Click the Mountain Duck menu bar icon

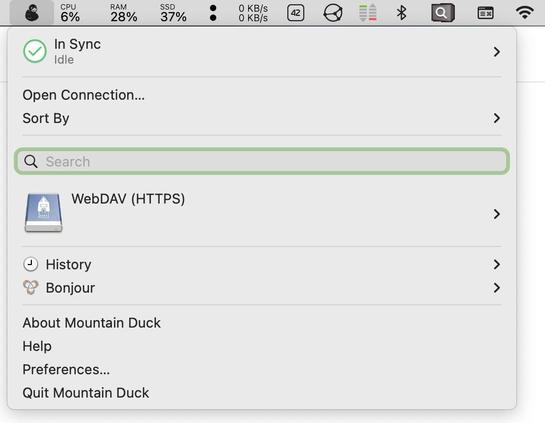click(32, 13)
